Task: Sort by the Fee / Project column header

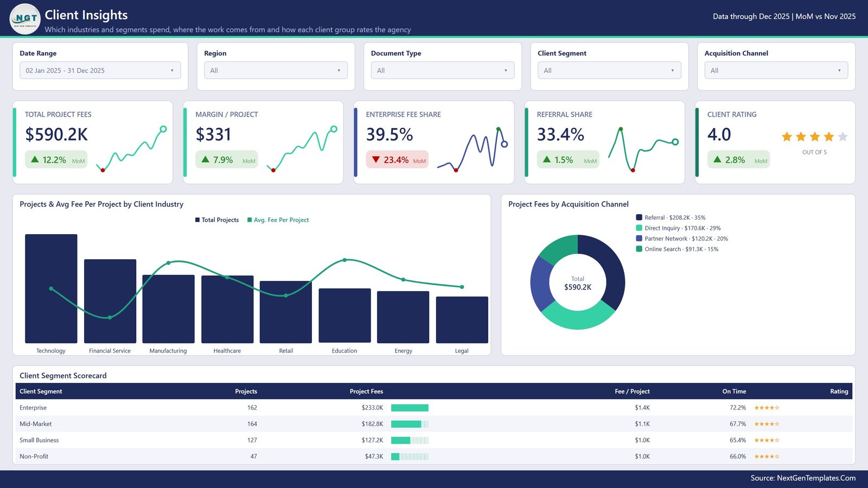Action: (632, 391)
